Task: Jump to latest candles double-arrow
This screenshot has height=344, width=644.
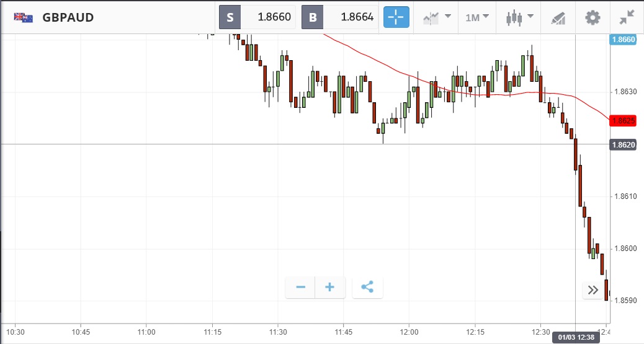Action: [593, 289]
